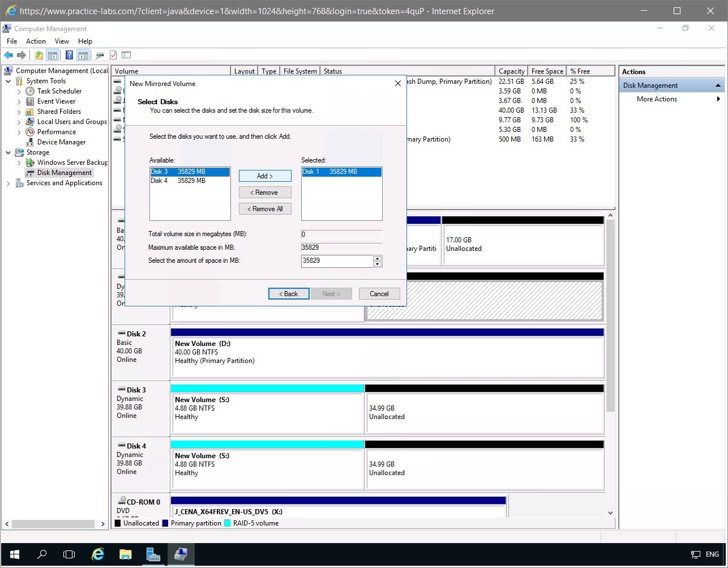The width and height of the screenshot is (728, 568).
Task: Toggle Show/Hide Console Tree toolbar icon
Action: tap(52, 55)
